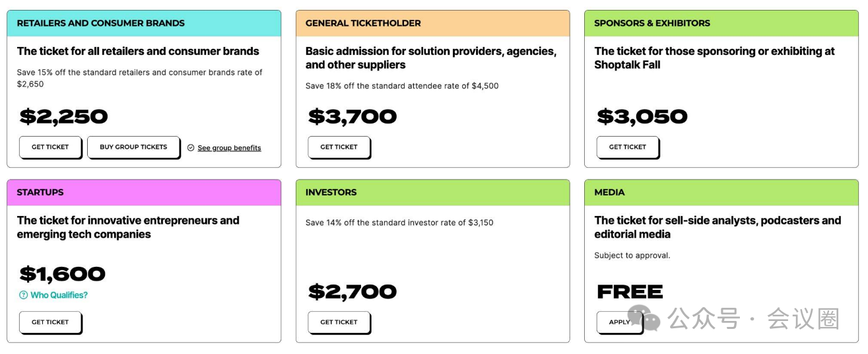
Task: Select the General Ticketholder header
Action: pyautogui.click(x=432, y=23)
